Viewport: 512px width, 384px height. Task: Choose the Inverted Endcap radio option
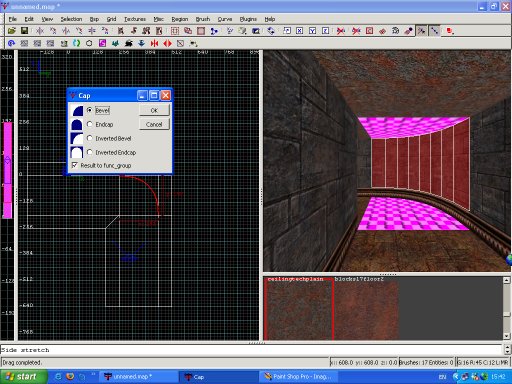point(89,152)
